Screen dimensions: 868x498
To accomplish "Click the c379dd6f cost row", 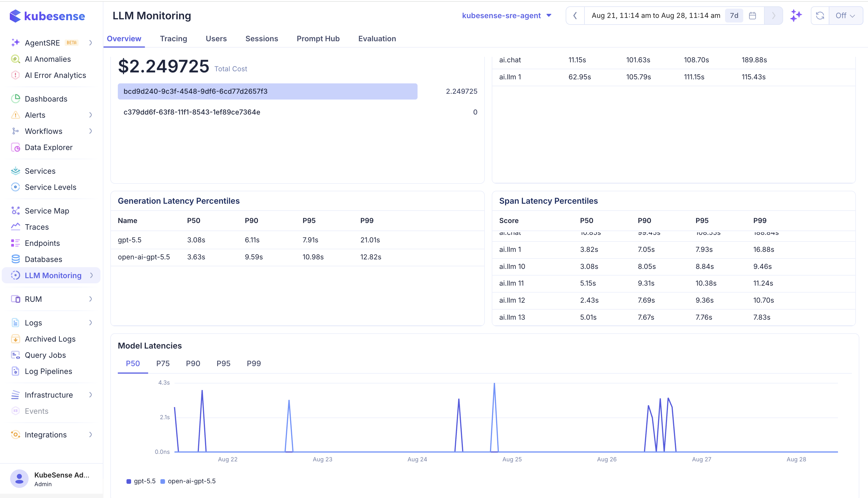I will tap(297, 112).
